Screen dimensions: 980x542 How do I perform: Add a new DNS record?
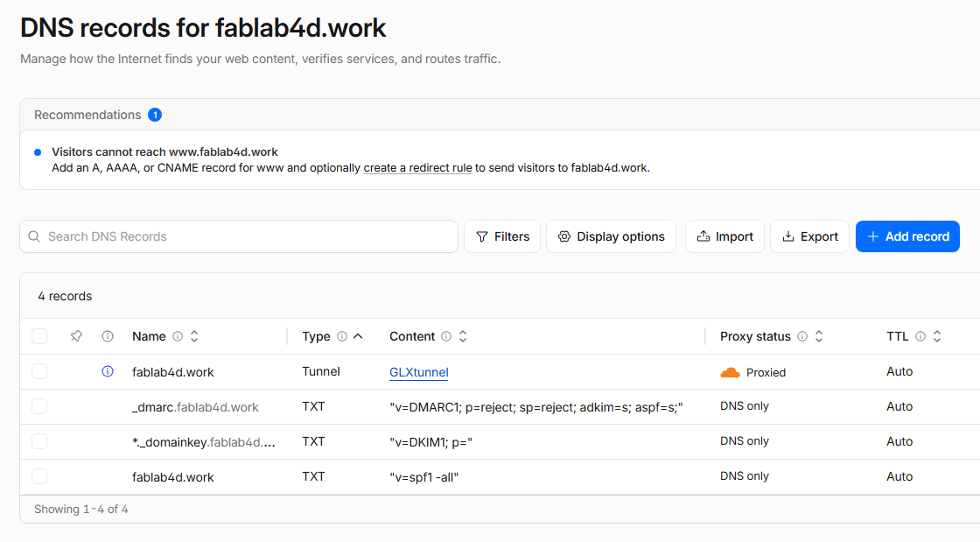tap(907, 236)
